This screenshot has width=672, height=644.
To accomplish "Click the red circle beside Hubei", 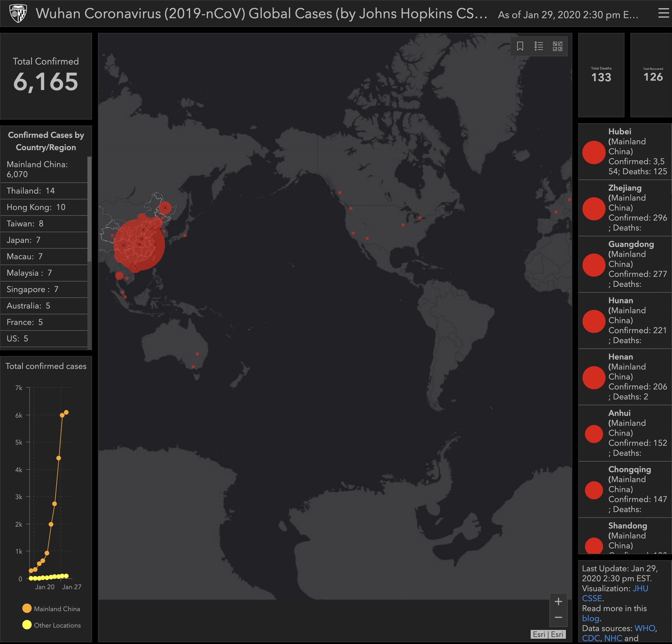I will point(594,152).
